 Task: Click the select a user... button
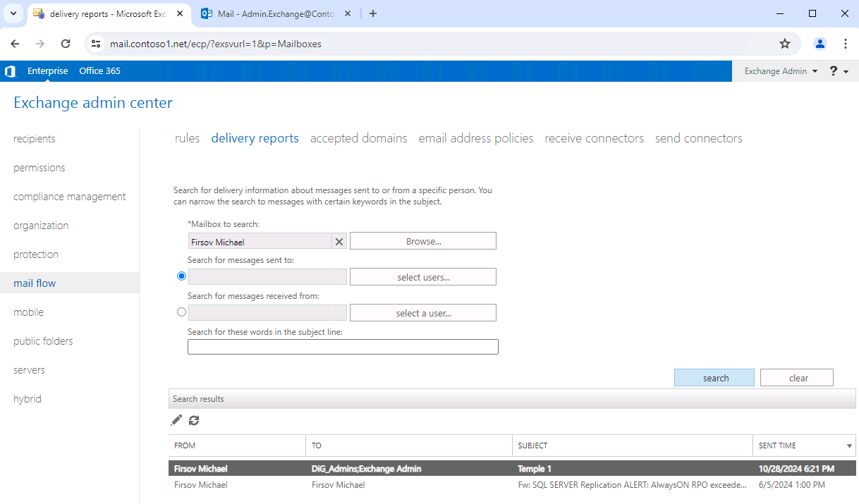423,313
